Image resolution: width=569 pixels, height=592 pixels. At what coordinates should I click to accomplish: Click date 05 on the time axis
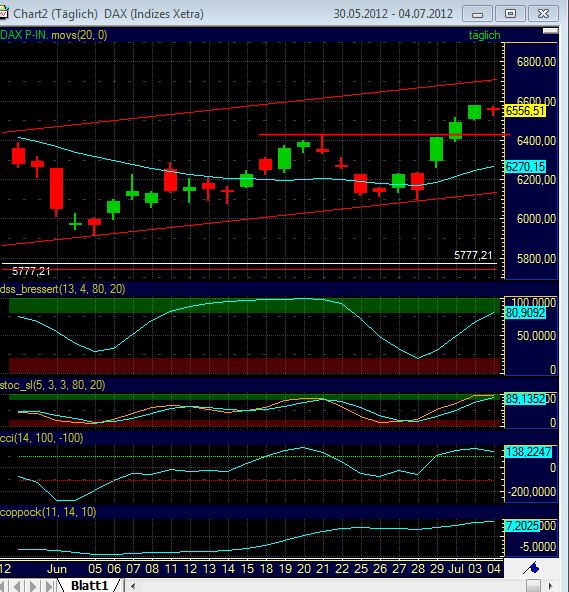pyautogui.click(x=95, y=569)
